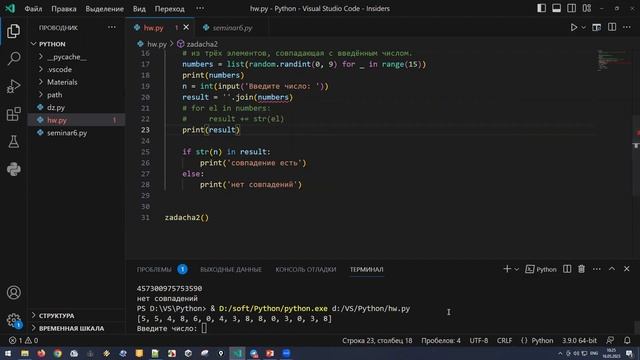Toggle bottom panel visibility

point(556,8)
